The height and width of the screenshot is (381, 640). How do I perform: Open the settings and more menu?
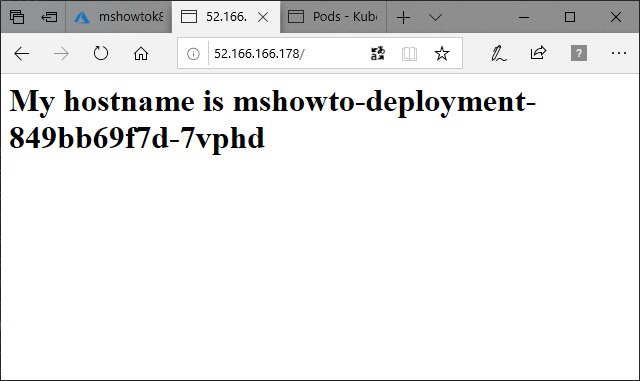(619, 53)
